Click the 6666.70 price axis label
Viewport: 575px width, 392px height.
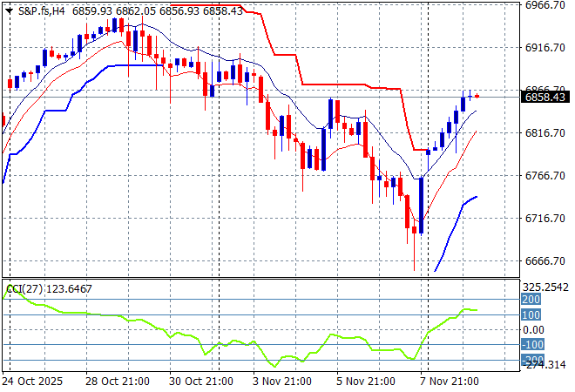pyautogui.click(x=545, y=261)
